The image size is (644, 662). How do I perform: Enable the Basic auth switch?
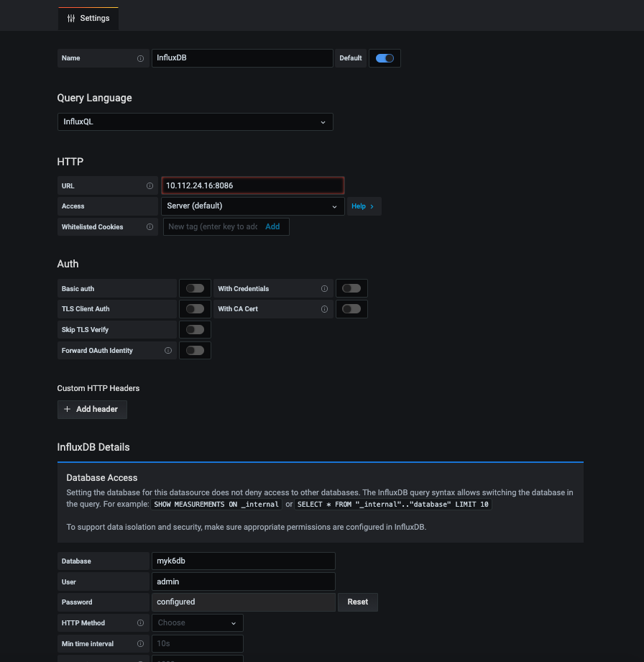pyautogui.click(x=195, y=288)
